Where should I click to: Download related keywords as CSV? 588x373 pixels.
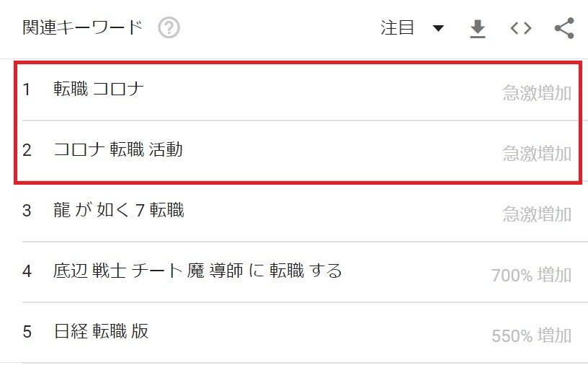[x=477, y=29]
